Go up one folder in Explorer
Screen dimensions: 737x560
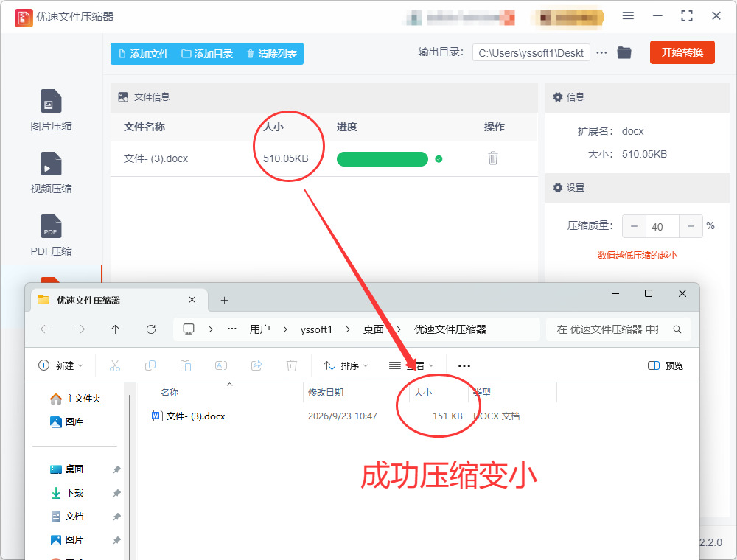[x=115, y=329]
